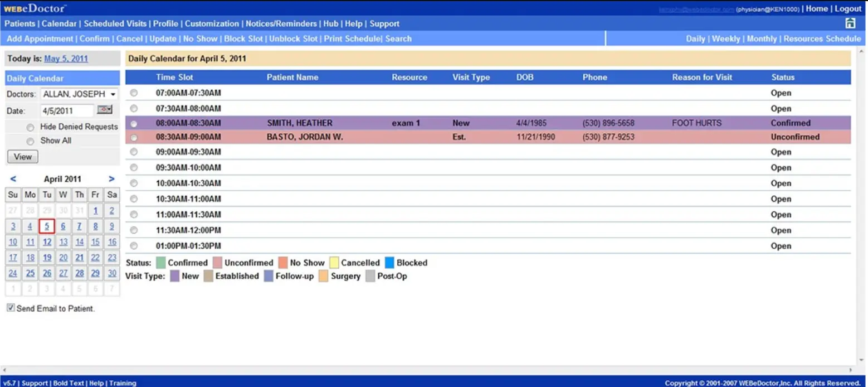Select the radio for SMITH, HEATHER's appointment
Screen dimensions: 868x387
[x=134, y=123]
